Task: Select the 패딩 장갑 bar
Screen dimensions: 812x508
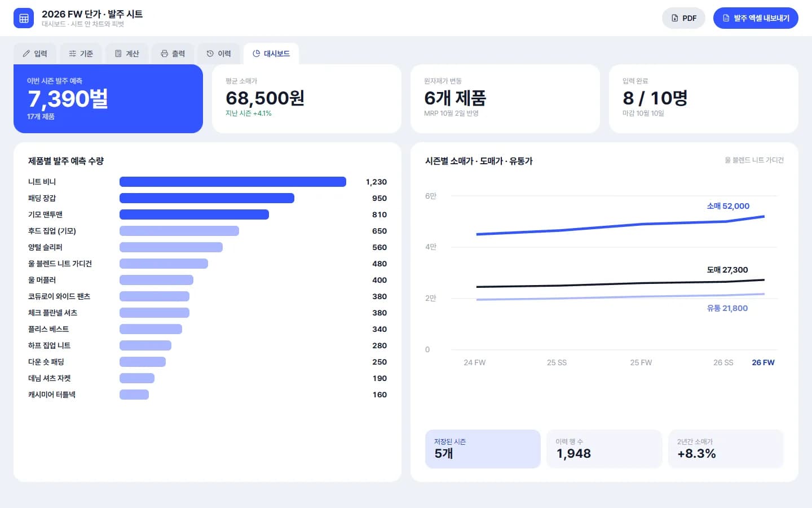Action: tap(207, 198)
